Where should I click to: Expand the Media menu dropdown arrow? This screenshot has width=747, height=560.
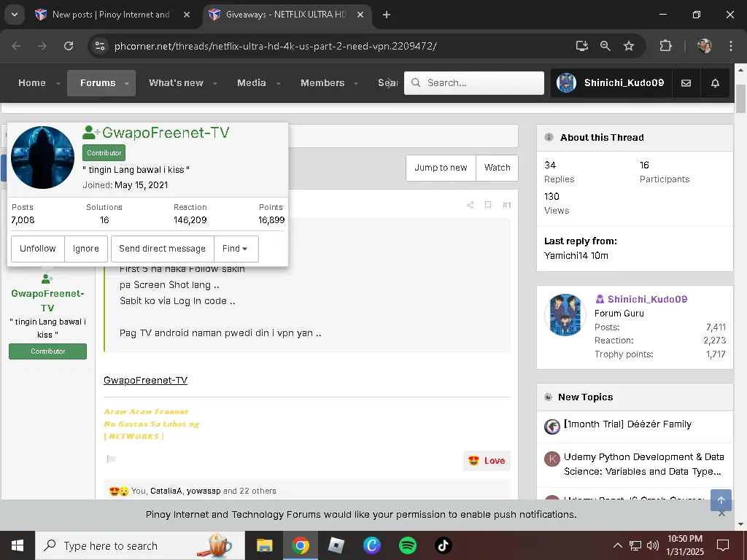pyautogui.click(x=278, y=83)
